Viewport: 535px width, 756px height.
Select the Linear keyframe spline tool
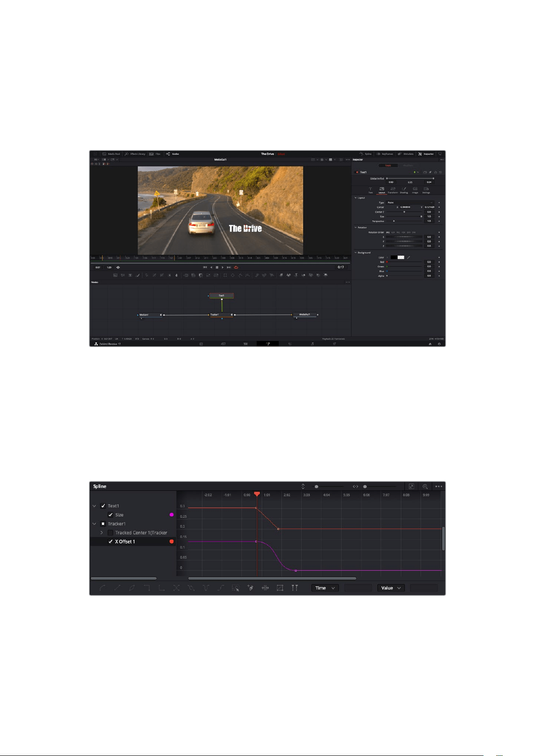[x=117, y=588]
